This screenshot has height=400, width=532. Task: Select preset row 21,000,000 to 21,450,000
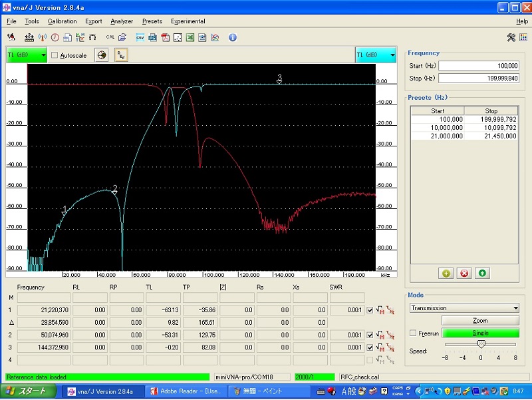coord(464,136)
